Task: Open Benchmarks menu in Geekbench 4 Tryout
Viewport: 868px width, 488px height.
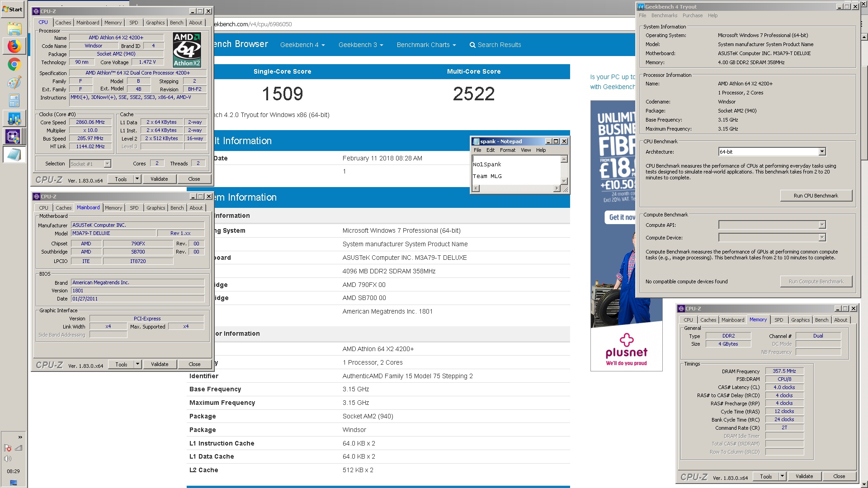Action: click(x=664, y=15)
